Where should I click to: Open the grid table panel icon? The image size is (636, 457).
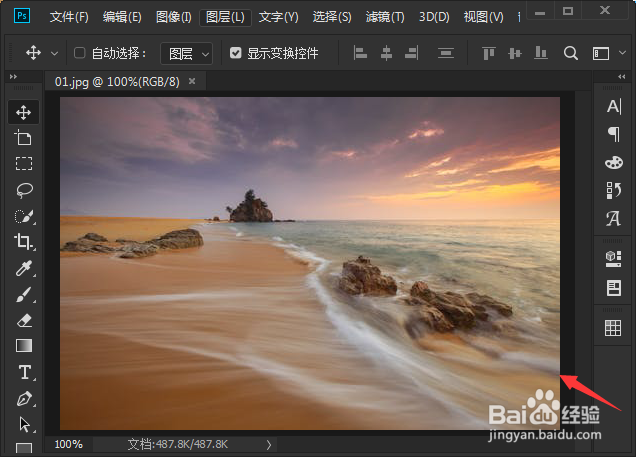coord(613,328)
